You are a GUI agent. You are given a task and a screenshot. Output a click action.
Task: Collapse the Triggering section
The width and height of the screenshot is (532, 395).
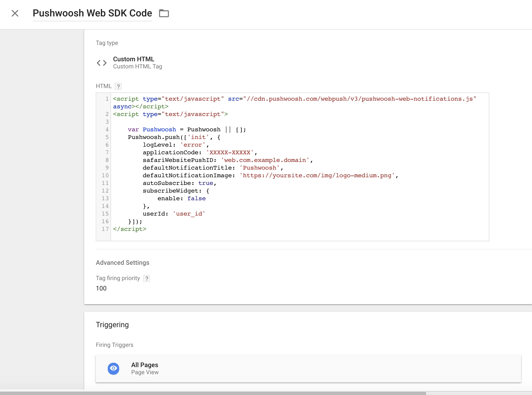(x=112, y=325)
